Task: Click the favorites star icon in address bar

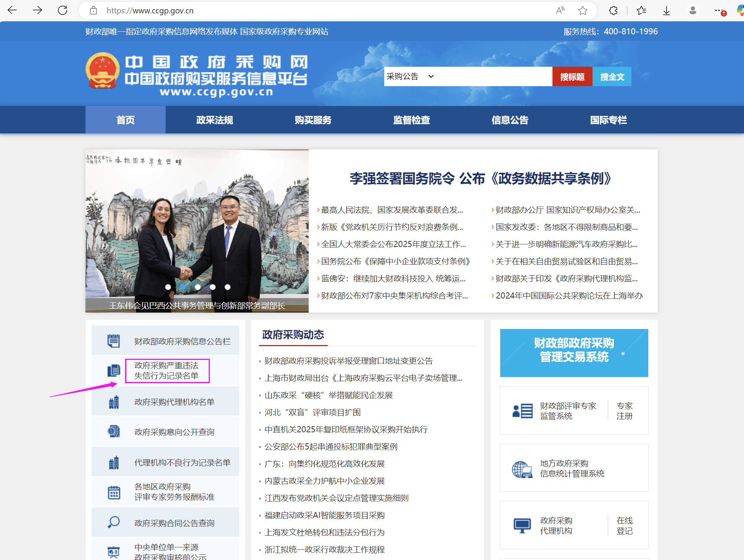Action: (x=583, y=10)
